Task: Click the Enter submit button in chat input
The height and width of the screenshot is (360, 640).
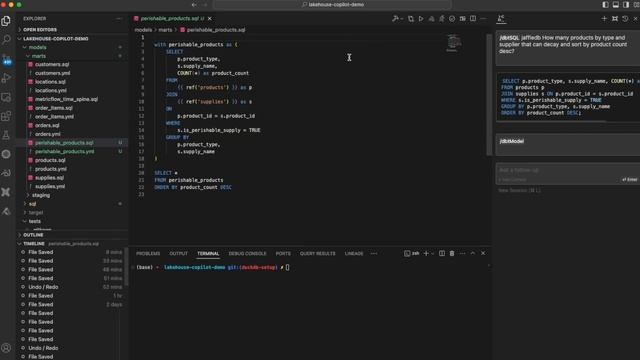Action: [629, 180]
